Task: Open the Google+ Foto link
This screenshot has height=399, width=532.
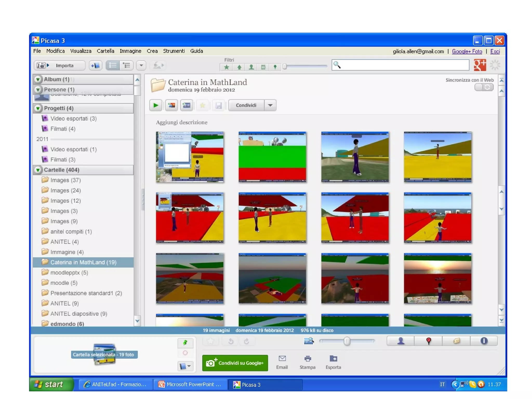Action: (467, 51)
